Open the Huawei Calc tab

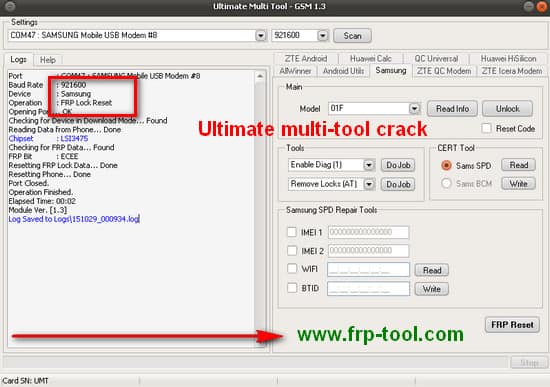[x=371, y=59]
